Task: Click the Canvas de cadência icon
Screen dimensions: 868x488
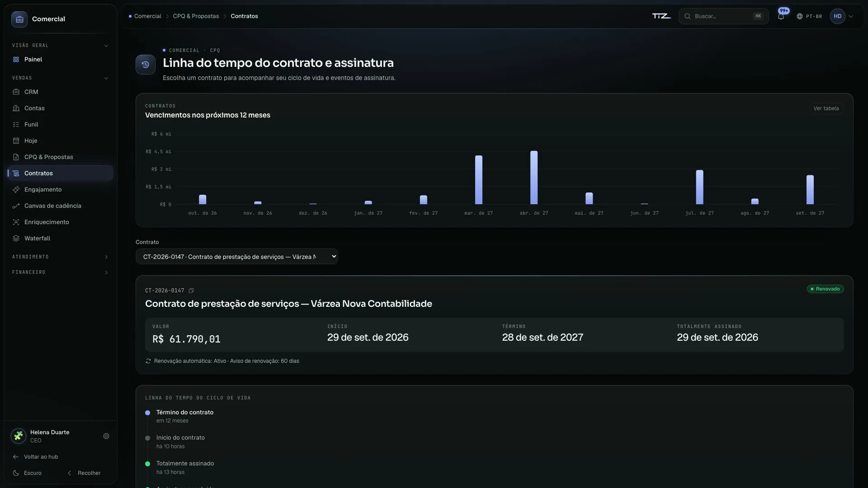Action: point(16,206)
